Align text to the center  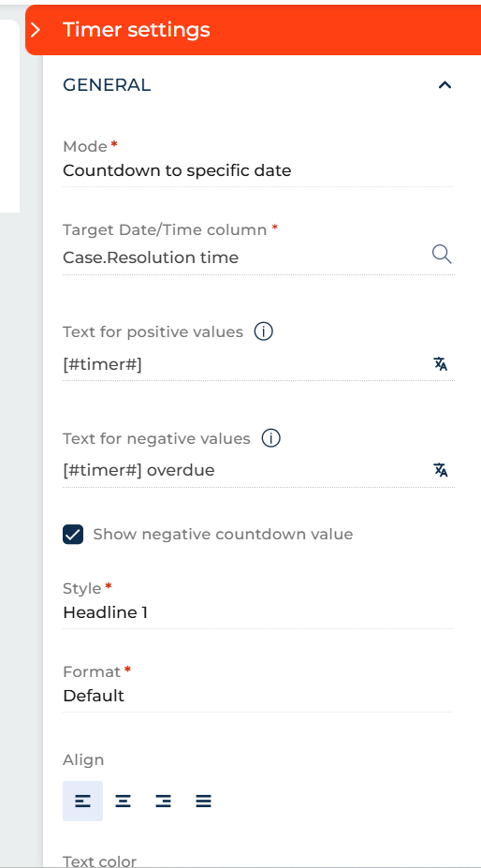(123, 801)
